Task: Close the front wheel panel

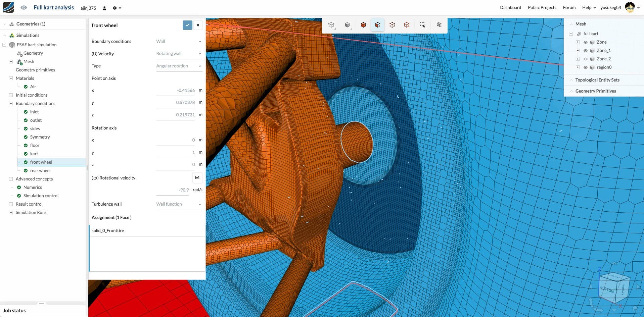Action: 198,25
